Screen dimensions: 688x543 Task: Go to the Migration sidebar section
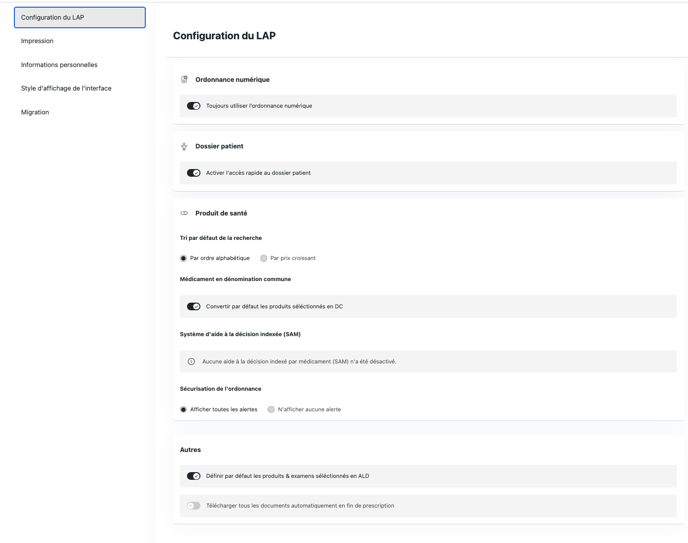(35, 112)
